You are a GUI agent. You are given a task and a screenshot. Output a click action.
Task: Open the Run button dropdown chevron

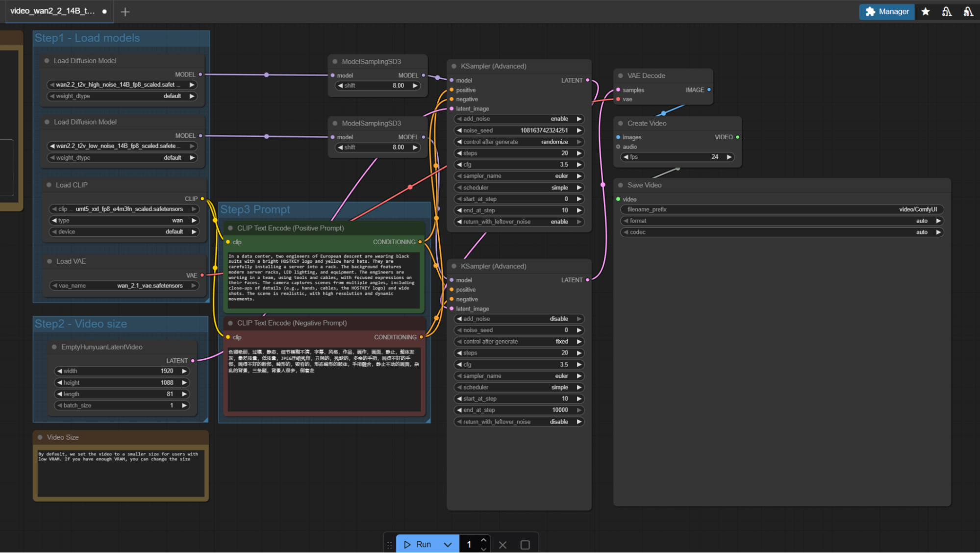(448, 544)
